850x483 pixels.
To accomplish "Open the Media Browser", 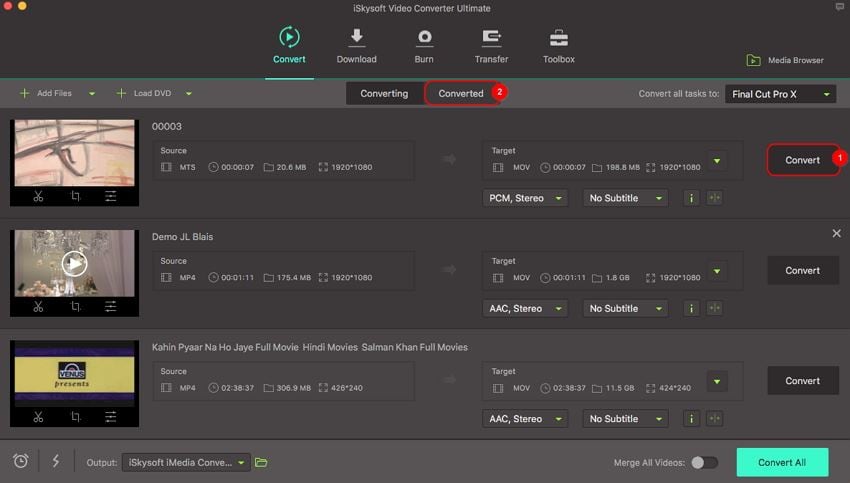I will [x=785, y=60].
